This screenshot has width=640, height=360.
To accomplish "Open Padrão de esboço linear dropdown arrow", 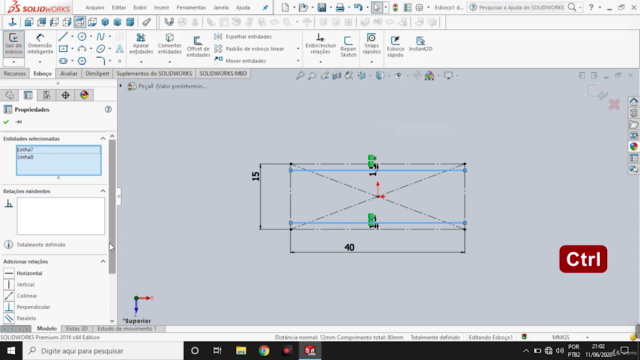I will [x=298, y=49].
